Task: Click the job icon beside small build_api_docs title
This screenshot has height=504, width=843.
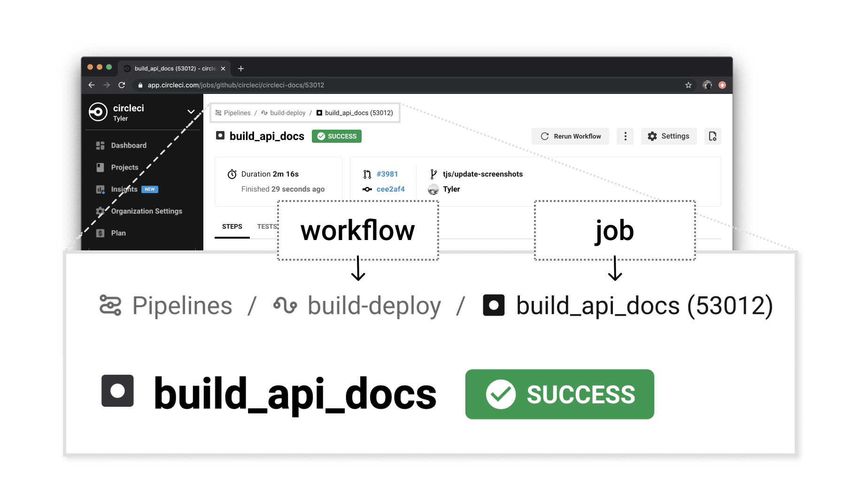Action: (x=220, y=136)
